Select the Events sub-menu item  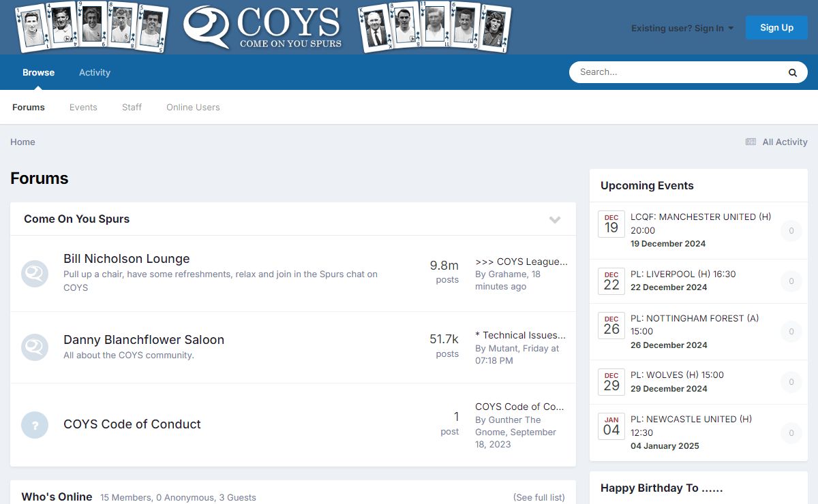tap(83, 107)
